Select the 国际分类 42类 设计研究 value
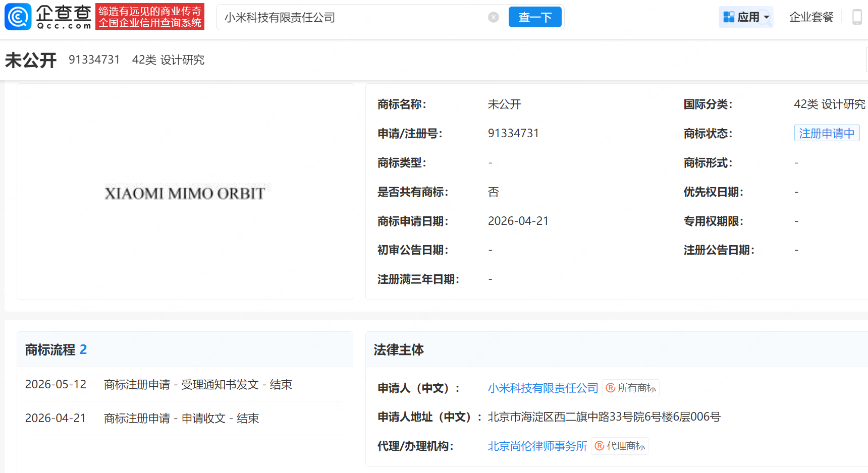 tap(830, 104)
